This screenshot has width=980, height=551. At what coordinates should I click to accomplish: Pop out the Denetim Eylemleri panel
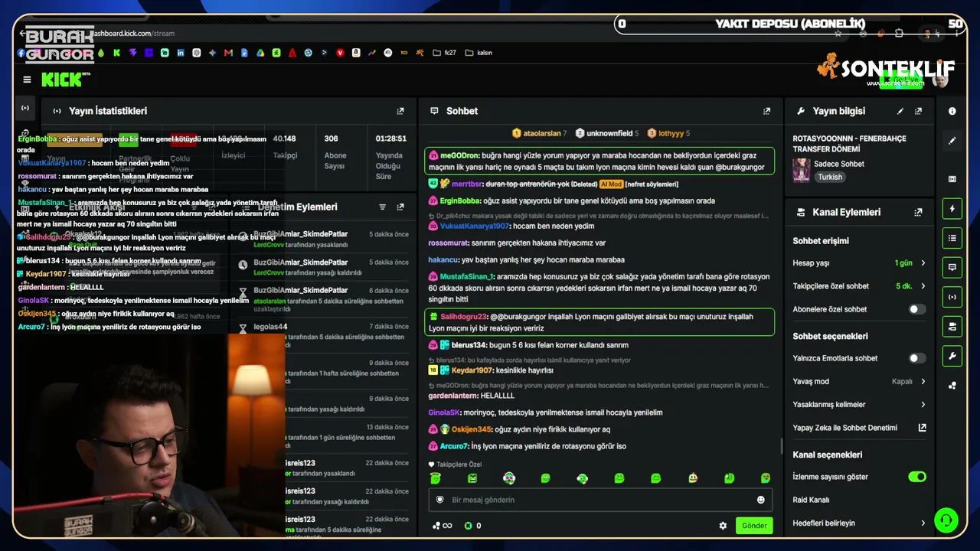click(x=400, y=207)
